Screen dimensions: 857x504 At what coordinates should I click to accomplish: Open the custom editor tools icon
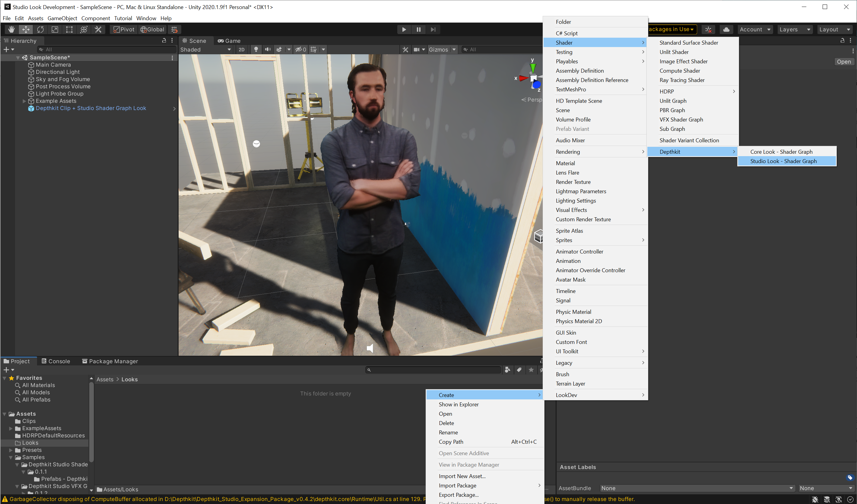point(98,30)
